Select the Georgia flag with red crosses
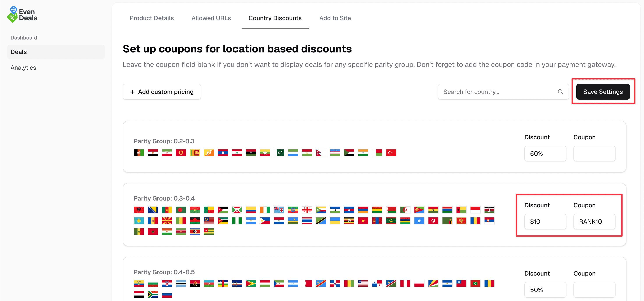Screen dimensions: 644x301 [x=307, y=210]
